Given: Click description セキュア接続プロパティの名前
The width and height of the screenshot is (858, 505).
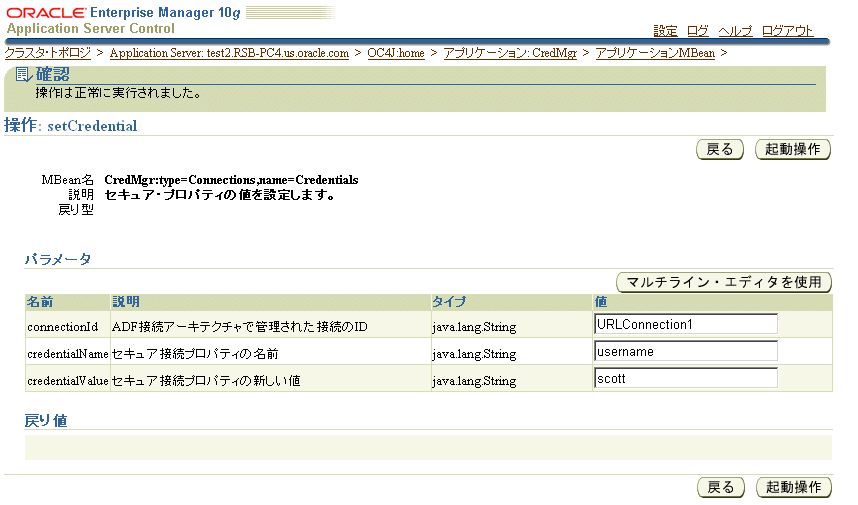Looking at the screenshot, I should [x=195, y=354].
